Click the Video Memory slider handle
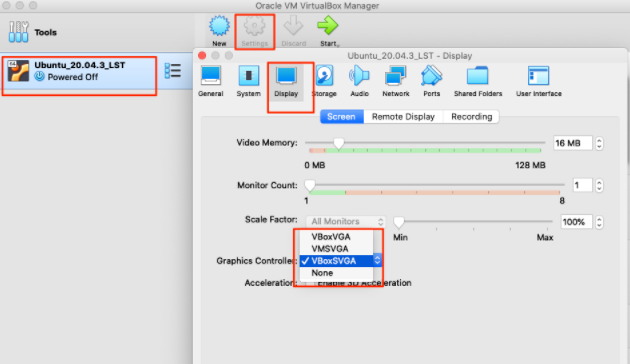 [x=339, y=143]
